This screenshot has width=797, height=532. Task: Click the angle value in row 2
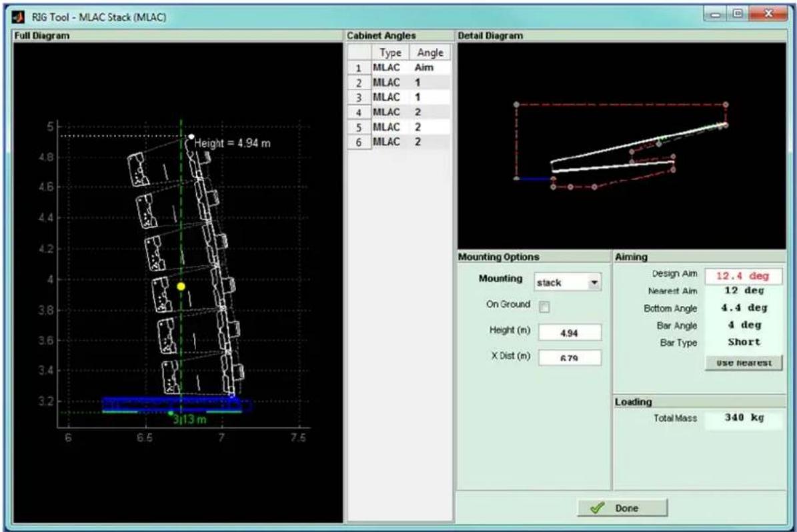(431, 83)
